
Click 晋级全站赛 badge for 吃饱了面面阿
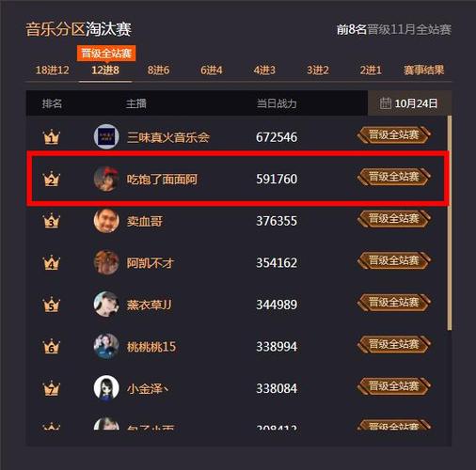coord(394,177)
